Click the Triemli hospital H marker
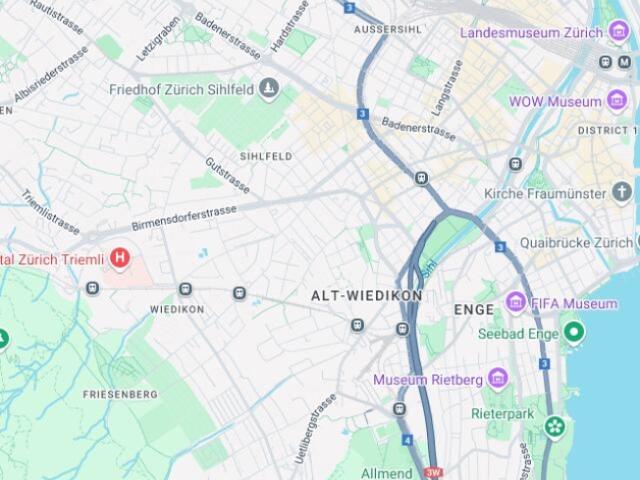 (x=120, y=258)
